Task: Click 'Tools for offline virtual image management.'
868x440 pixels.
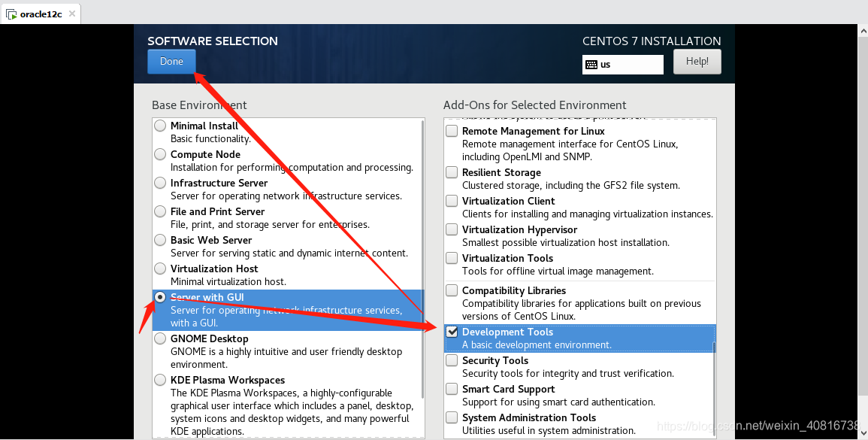Action: tap(558, 271)
